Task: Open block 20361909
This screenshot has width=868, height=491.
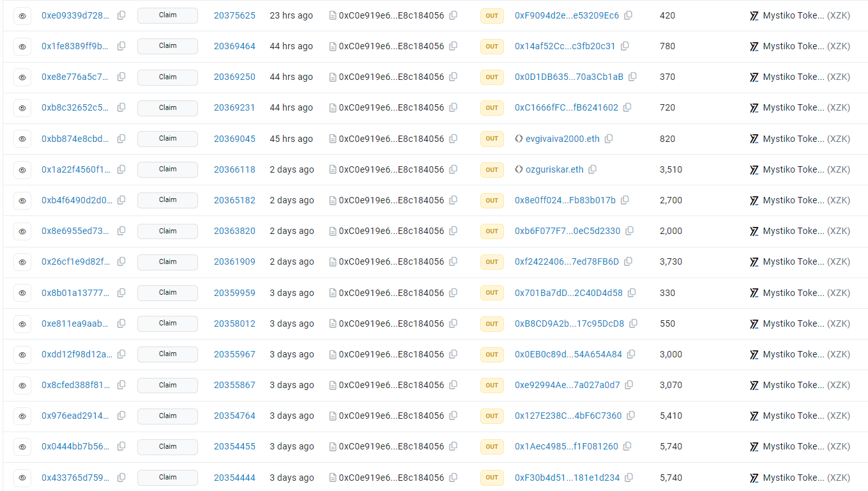Action: point(234,261)
